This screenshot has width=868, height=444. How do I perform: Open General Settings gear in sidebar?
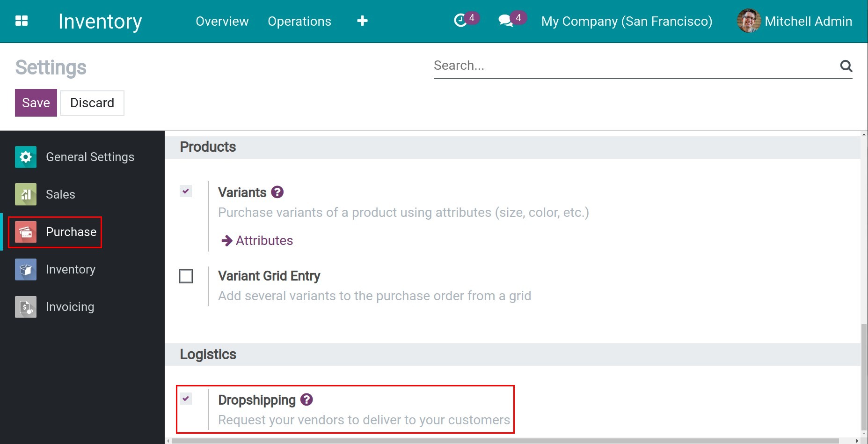[26, 157]
